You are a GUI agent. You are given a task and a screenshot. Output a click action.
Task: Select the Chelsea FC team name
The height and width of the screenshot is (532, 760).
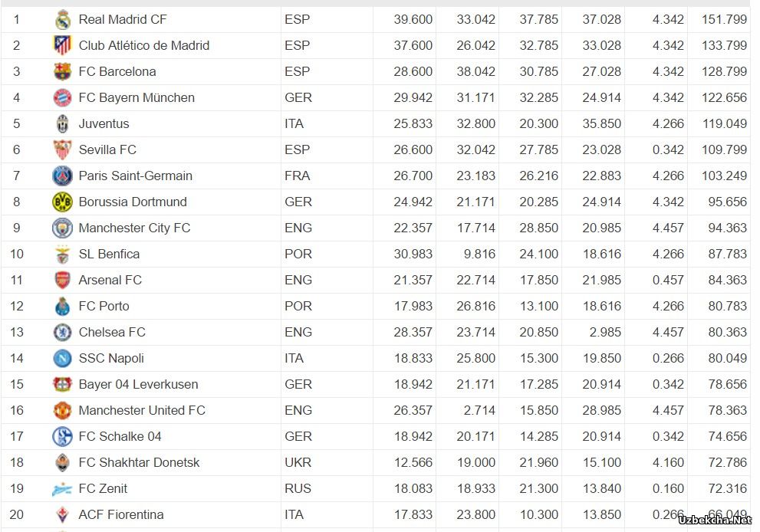112,333
